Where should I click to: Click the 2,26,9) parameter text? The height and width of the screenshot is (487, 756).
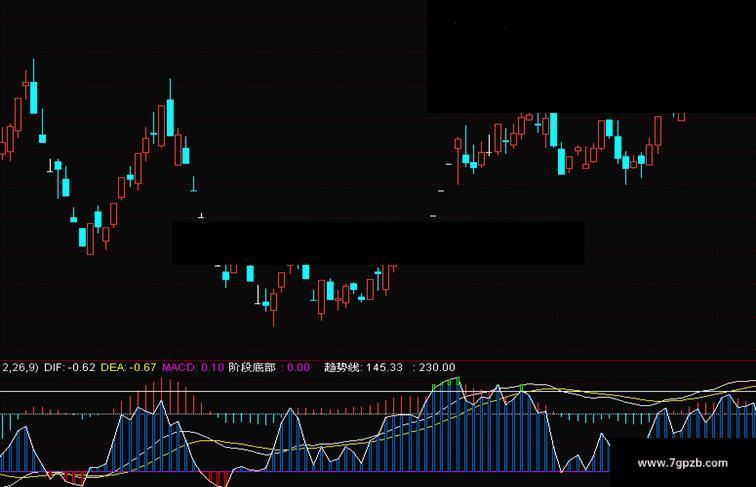tap(20, 367)
